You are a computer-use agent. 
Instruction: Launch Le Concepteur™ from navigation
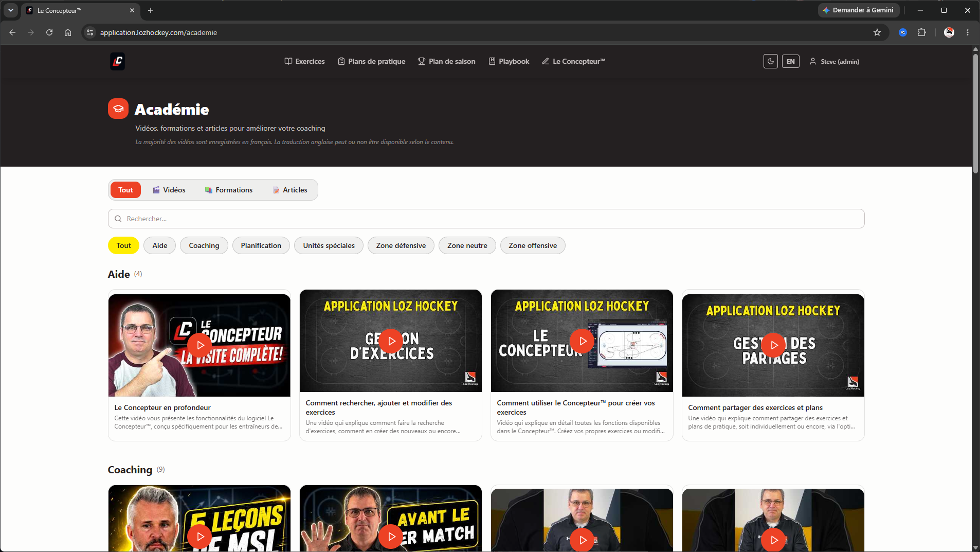(573, 61)
